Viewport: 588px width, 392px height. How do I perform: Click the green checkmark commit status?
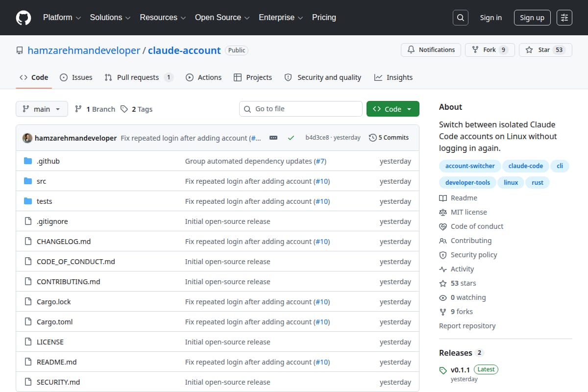(x=291, y=138)
